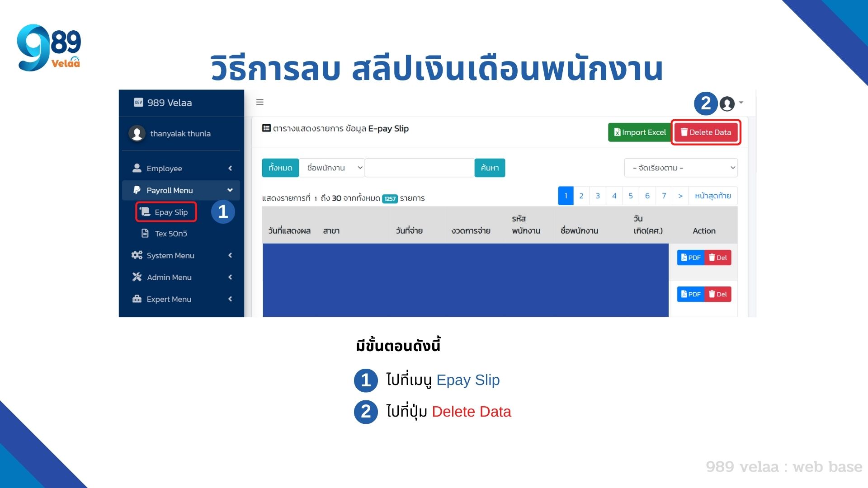Click the Del icon on second row

(x=717, y=294)
